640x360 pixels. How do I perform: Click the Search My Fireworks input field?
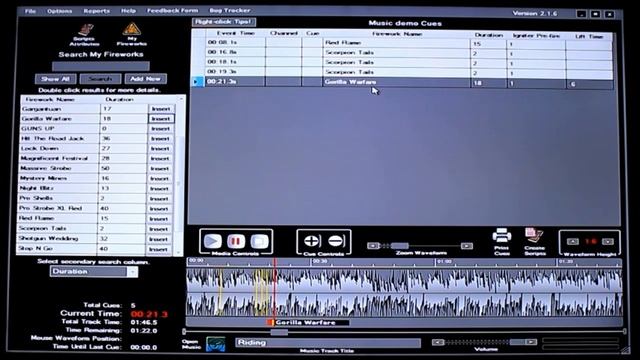click(101, 66)
